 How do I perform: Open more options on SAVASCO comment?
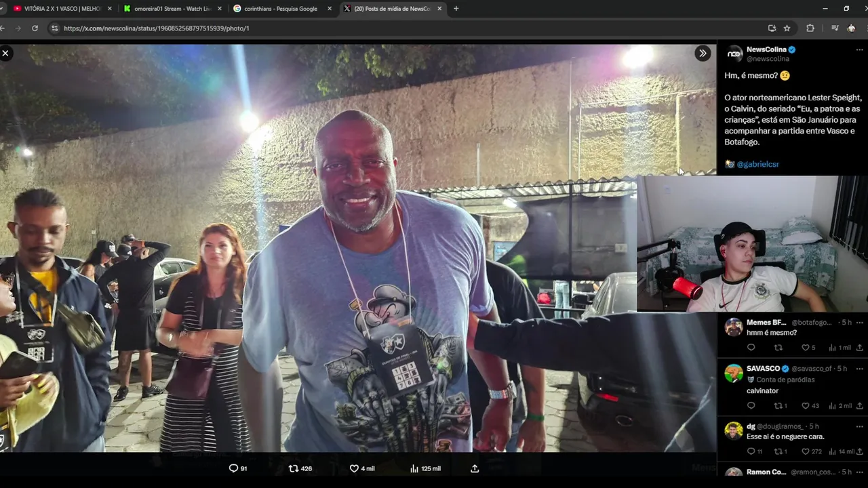pos(859,369)
